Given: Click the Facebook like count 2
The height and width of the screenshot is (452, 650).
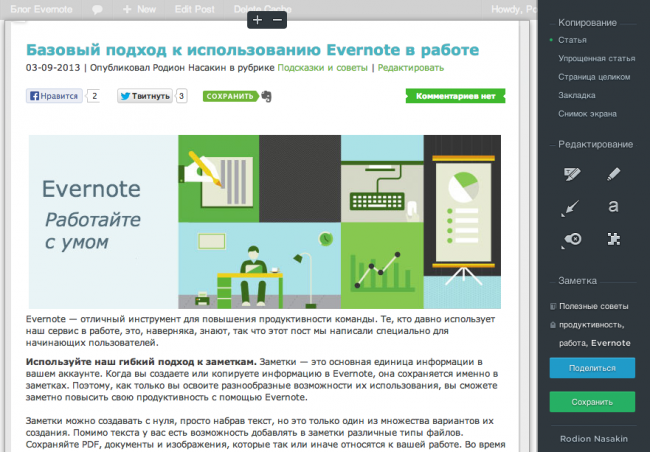Looking at the screenshot, I should [95, 96].
